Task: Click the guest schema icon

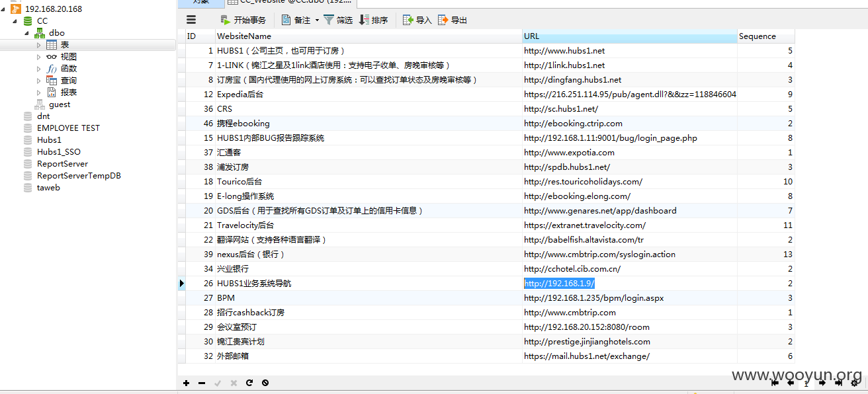Action: tap(40, 104)
